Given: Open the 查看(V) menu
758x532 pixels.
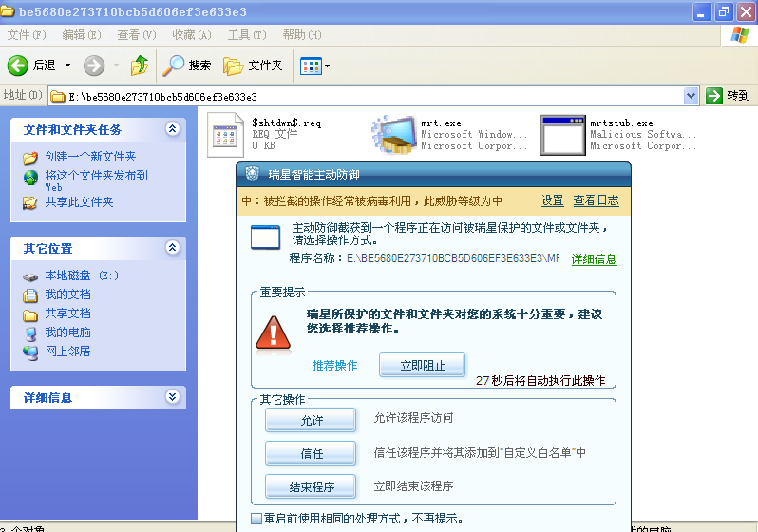Looking at the screenshot, I should coord(137,35).
